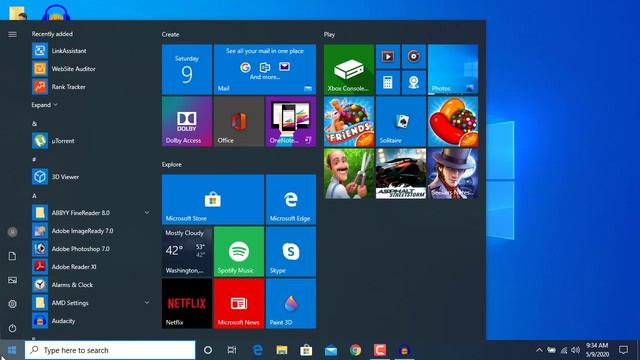Launch Audacity from the app list
This screenshot has height=360, width=640.
(91, 321)
